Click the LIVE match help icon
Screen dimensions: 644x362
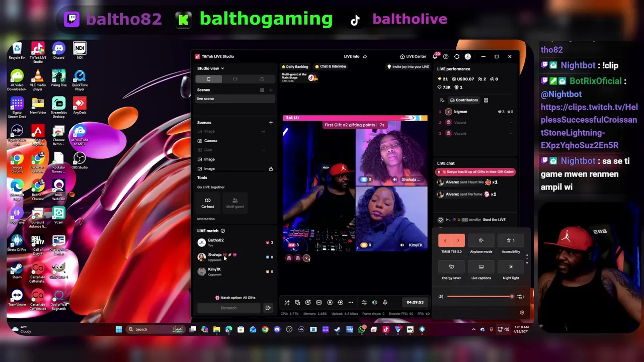click(222, 231)
